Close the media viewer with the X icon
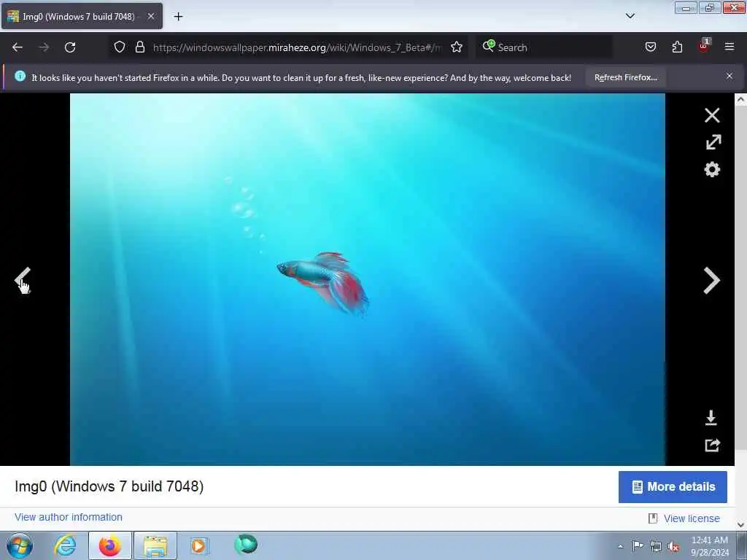The width and height of the screenshot is (747, 560). click(x=712, y=115)
